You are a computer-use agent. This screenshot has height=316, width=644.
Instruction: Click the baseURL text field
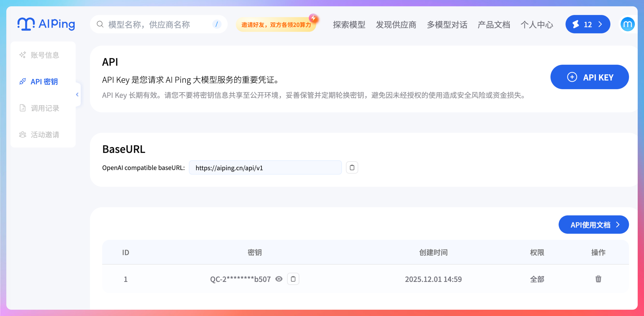(x=265, y=168)
